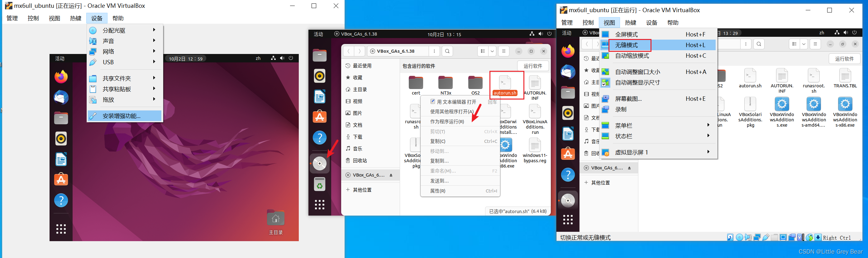
Task: Open 其他位置 in middle file manager sidebar
Action: click(370, 190)
